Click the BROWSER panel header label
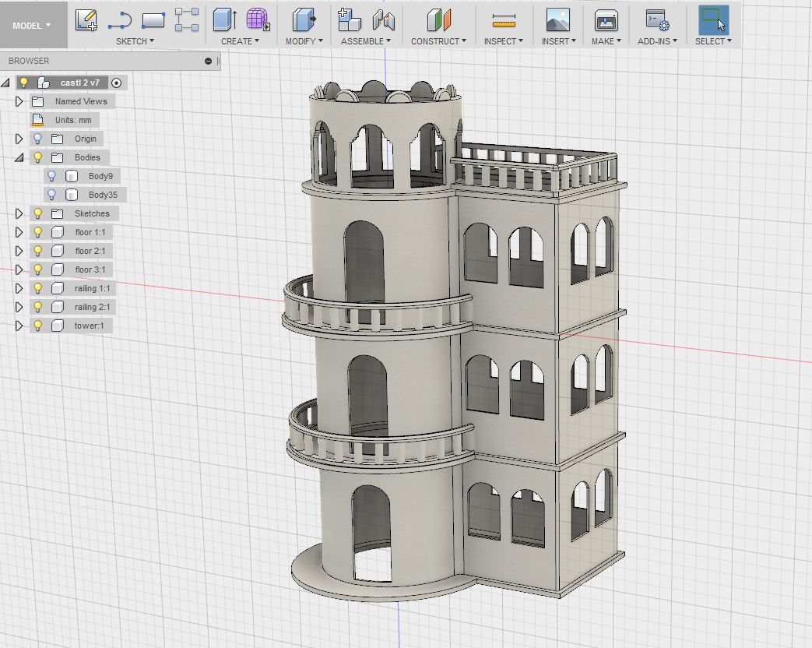 coord(29,61)
